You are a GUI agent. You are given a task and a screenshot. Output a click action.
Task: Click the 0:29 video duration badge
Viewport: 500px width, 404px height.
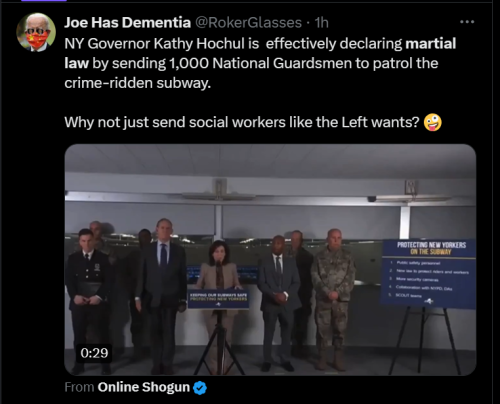pos(94,353)
